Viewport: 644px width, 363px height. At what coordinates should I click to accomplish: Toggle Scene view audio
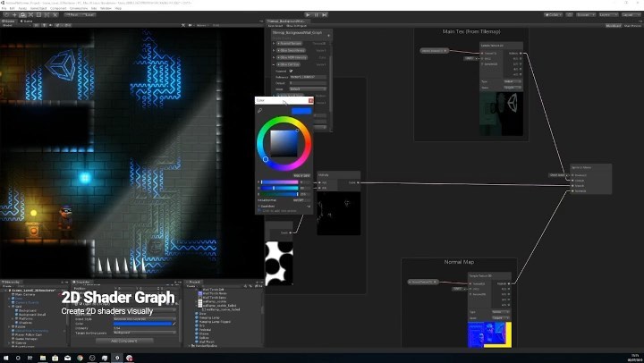tap(50, 25)
